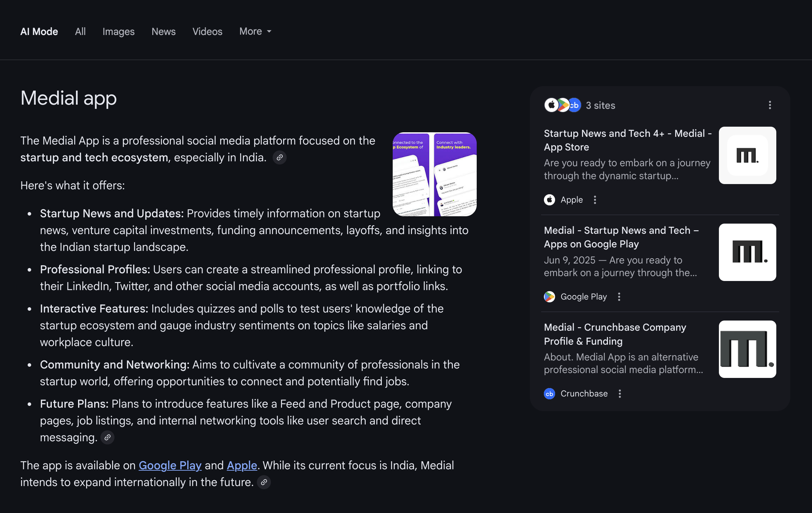Click citation link icon after future sentence

click(264, 482)
